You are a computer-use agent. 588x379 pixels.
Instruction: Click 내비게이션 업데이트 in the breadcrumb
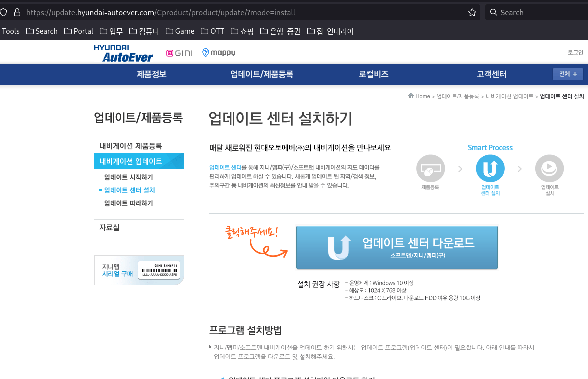point(509,96)
